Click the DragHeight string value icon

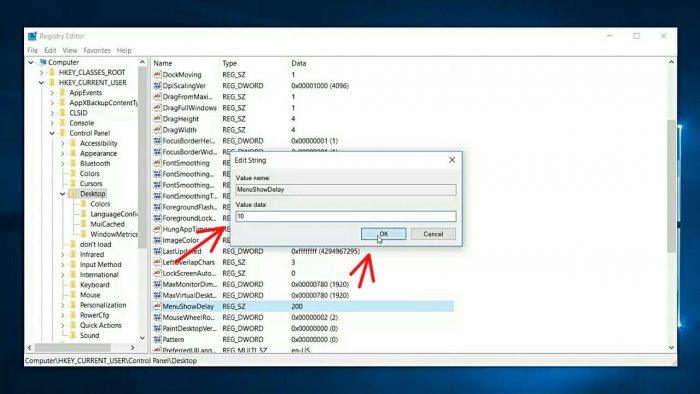(x=157, y=119)
